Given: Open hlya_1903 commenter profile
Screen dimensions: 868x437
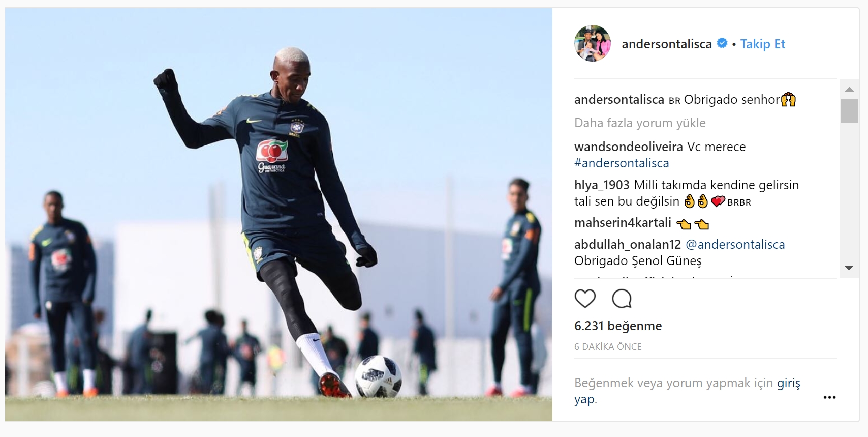Looking at the screenshot, I should point(602,185).
